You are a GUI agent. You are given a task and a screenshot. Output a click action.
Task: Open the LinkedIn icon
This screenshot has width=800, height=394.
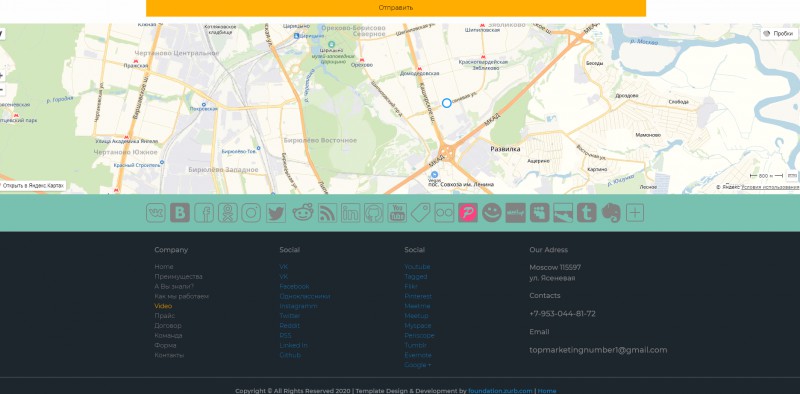pos(351,213)
